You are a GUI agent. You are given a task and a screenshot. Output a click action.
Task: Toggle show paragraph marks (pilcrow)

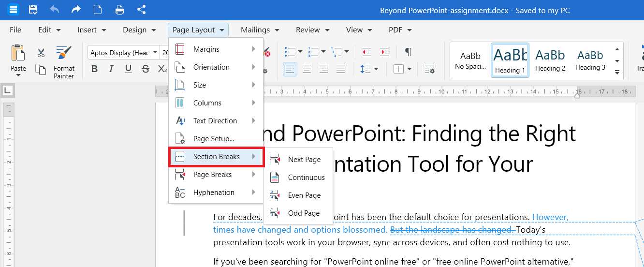(x=409, y=52)
